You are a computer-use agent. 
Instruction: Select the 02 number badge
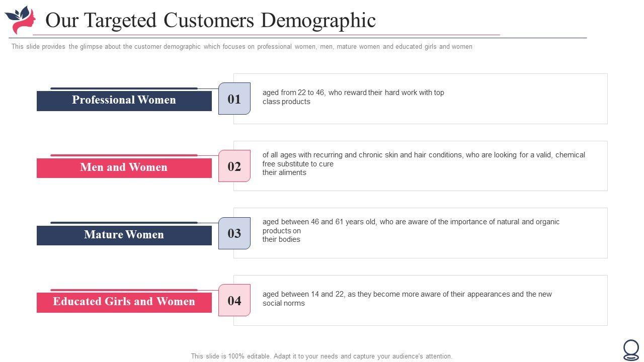click(234, 166)
